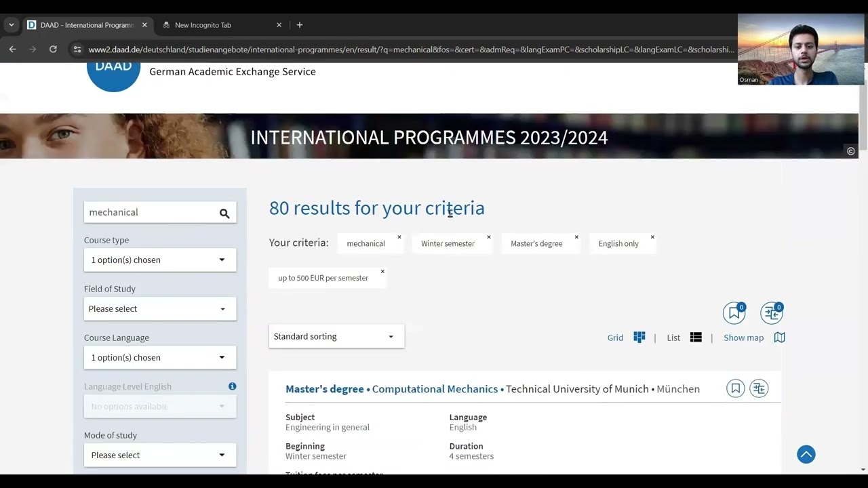The height and width of the screenshot is (488, 868).
Task: Switch to New Incognito Tab
Action: point(220,25)
